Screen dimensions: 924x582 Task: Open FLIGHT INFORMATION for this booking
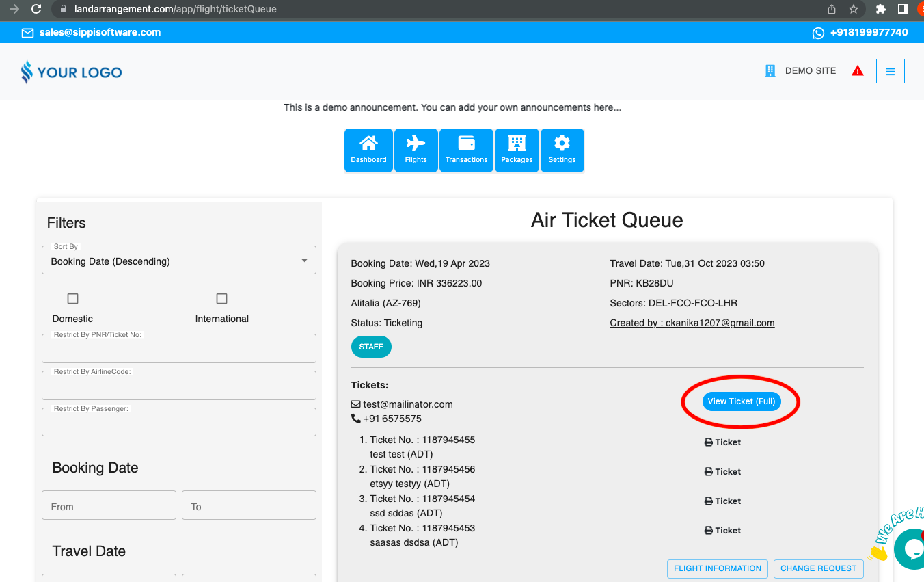(717, 568)
